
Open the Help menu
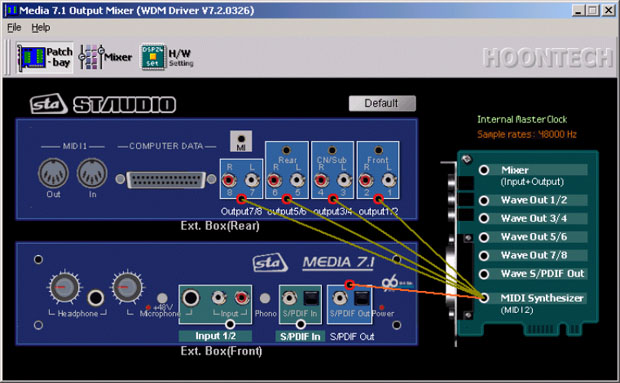click(41, 28)
